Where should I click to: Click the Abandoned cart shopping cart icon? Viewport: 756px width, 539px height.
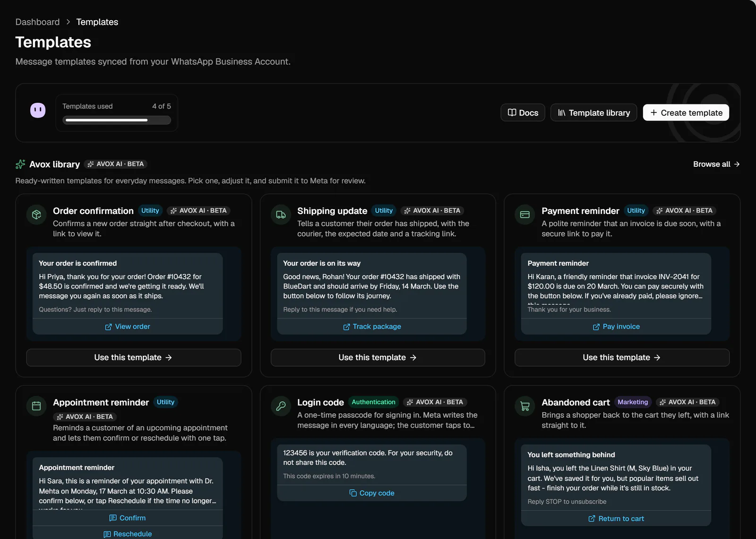pos(525,406)
